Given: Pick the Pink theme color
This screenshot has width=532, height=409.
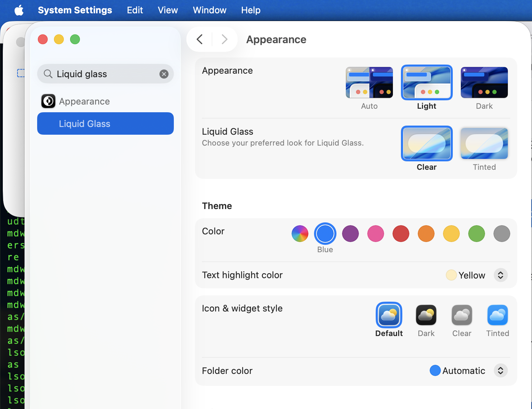Looking at the screenshot, I should [376, 234].
